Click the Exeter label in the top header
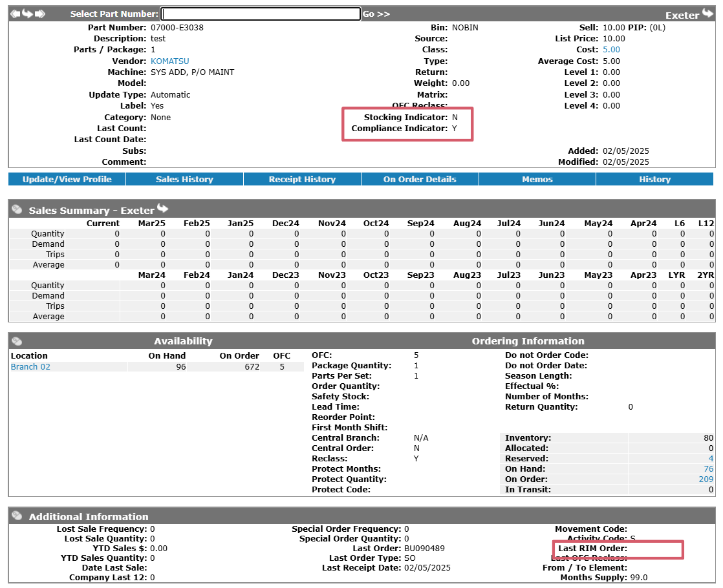Image resolution: width=723 pixels, height=588 pixels. tap(682, 16)
